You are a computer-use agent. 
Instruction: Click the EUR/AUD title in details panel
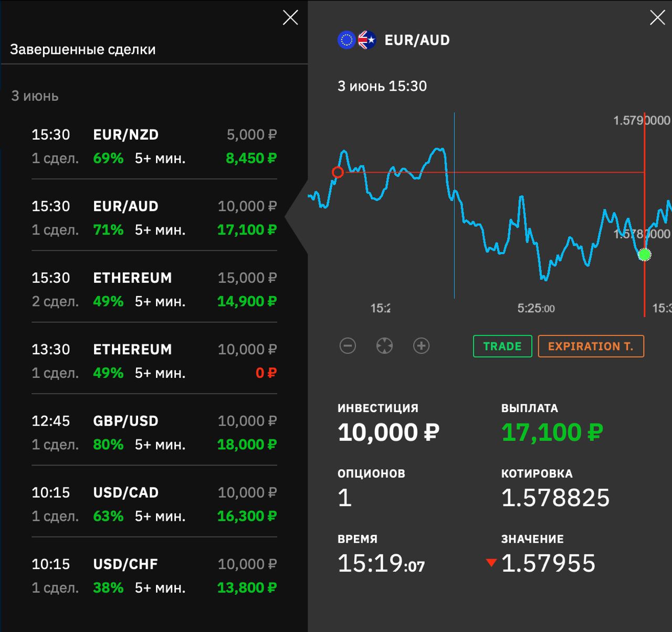pos(417,40)
